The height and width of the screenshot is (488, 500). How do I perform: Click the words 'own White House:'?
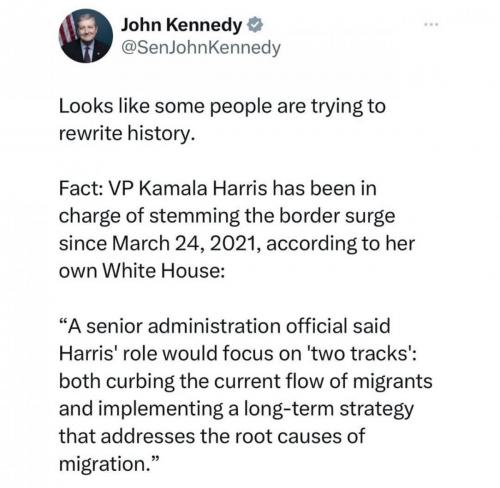point(142,271)
